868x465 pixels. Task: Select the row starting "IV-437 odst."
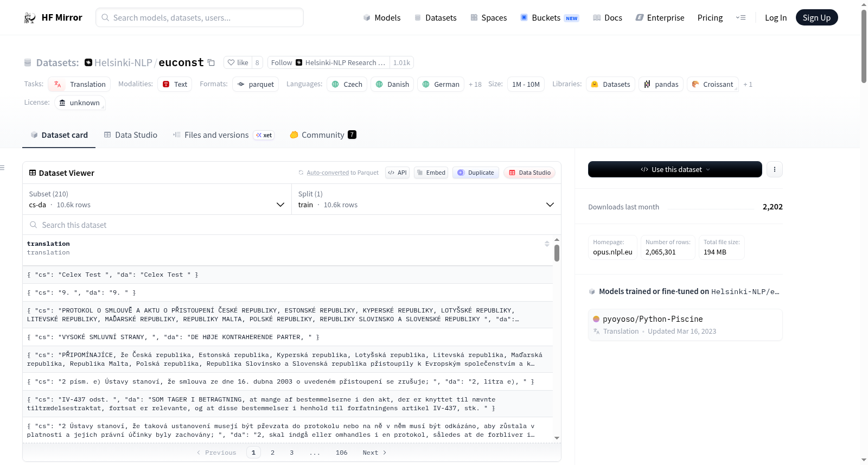tap(288, 404)
